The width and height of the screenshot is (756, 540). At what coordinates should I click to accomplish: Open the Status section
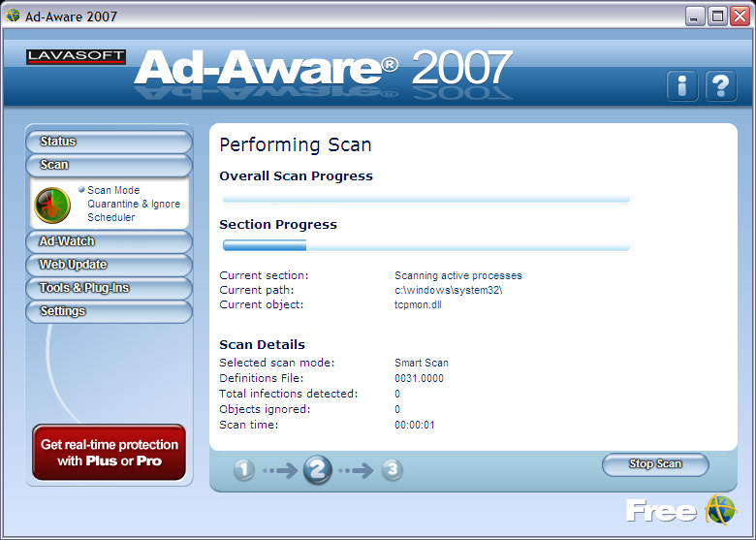pos(109,142)
